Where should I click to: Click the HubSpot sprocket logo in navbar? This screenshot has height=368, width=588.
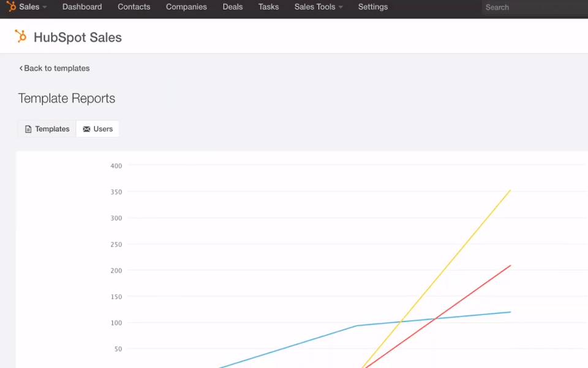[x=11, y=6]
